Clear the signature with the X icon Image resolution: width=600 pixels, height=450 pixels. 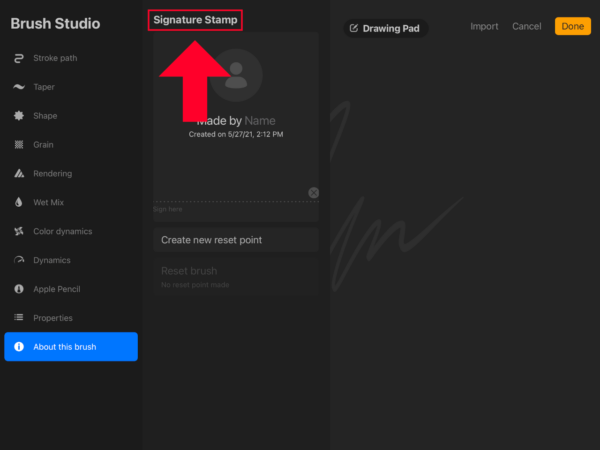click(x=313, y=193)
